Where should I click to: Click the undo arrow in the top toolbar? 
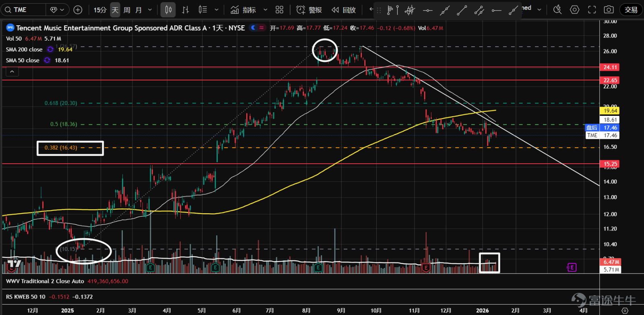(x=371, y=10)
